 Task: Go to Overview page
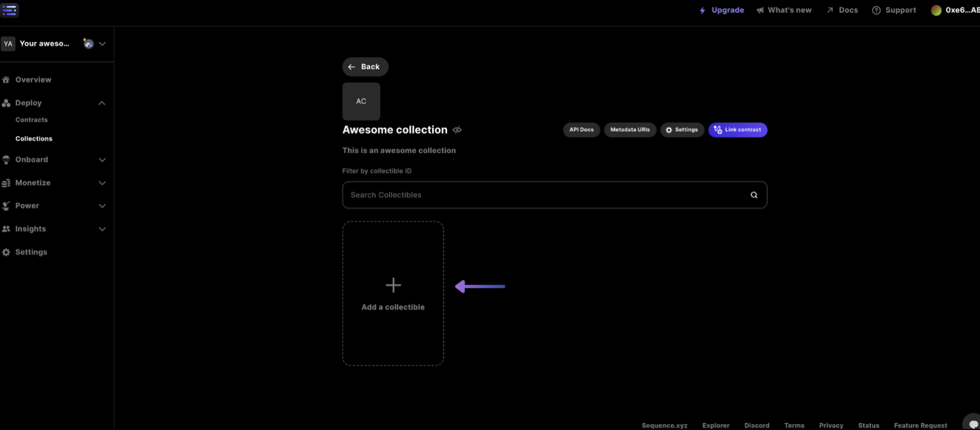[x=33, y=80]
